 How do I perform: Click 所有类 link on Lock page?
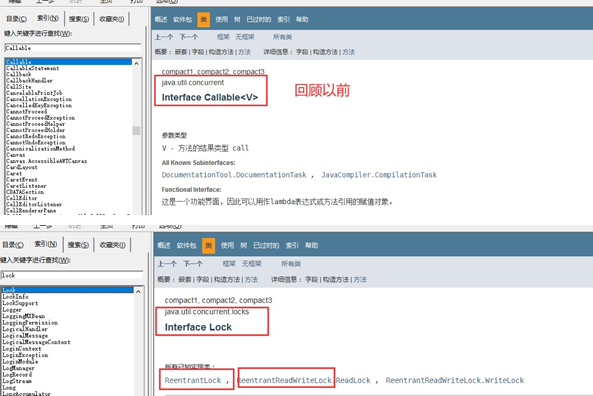tap(291, 264)
